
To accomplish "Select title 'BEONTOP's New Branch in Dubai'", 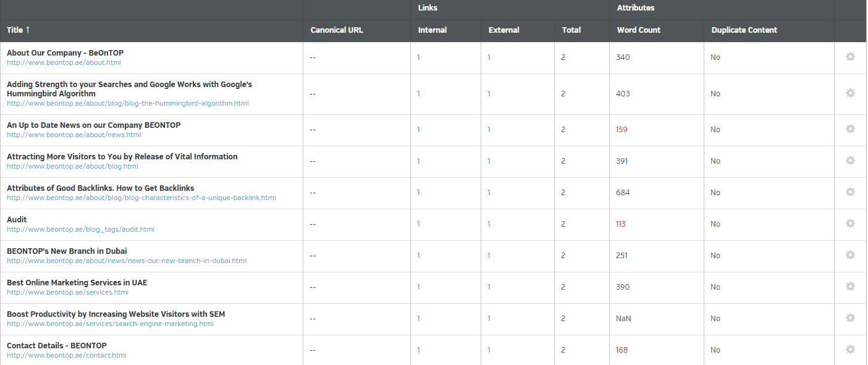I will coord(67,251).
